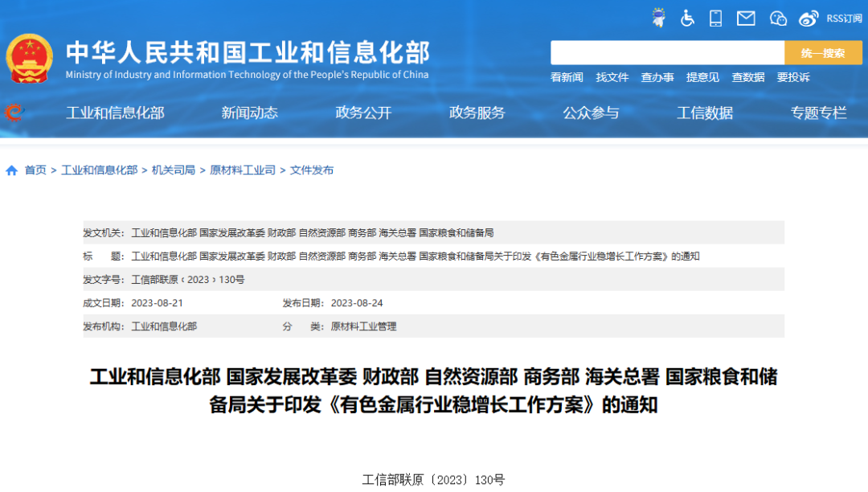Click the 成文日期 value 2023-08-21
Screen dimensions: 868x492
point(157,303)
